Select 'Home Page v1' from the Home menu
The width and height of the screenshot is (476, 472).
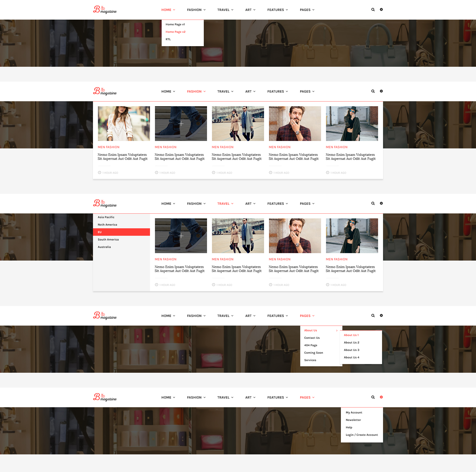point(175,24)
